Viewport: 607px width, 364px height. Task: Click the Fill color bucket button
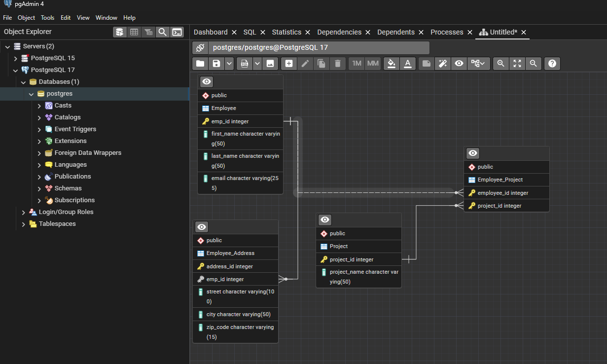[x=392, y=64]
